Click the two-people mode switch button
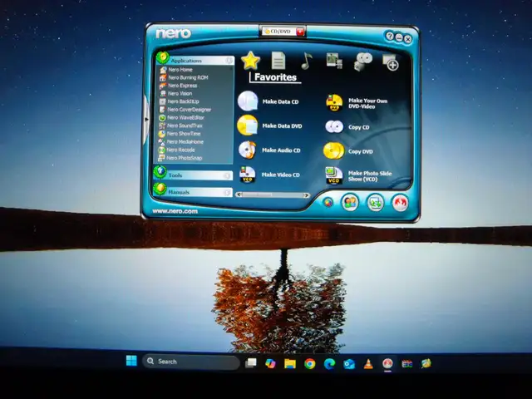Viewport: 532px width, 399px height. [350, 203]
